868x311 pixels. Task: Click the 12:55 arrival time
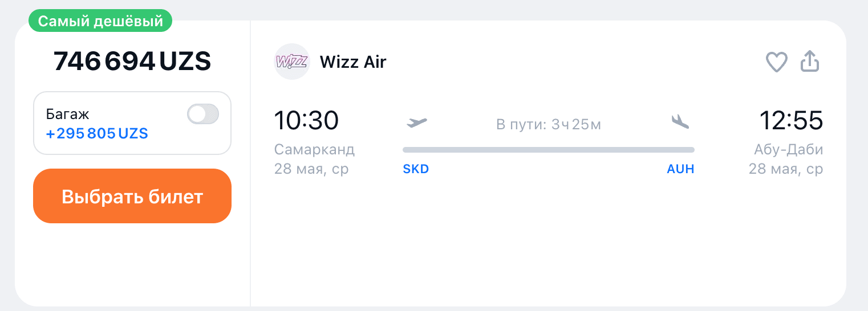click(x=791, y=120)
